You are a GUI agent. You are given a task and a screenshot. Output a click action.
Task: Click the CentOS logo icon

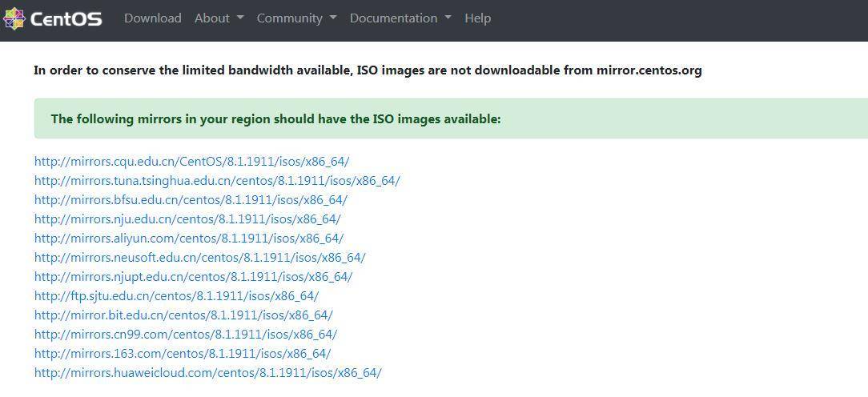14,19
